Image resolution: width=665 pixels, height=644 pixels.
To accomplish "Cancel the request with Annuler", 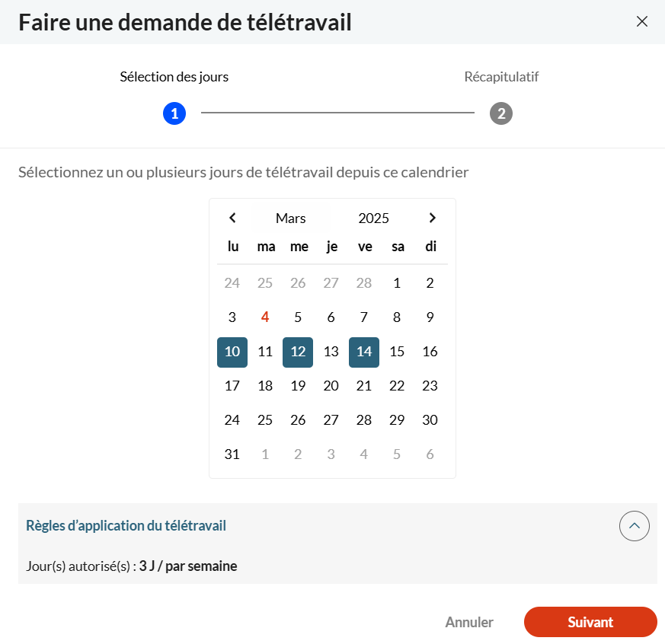I will point(469,622).
